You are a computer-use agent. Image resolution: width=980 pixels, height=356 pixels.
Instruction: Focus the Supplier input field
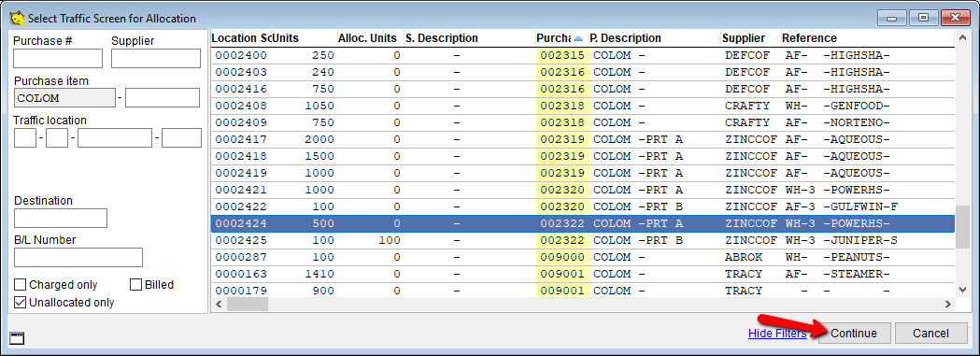(x=156, y=58)
